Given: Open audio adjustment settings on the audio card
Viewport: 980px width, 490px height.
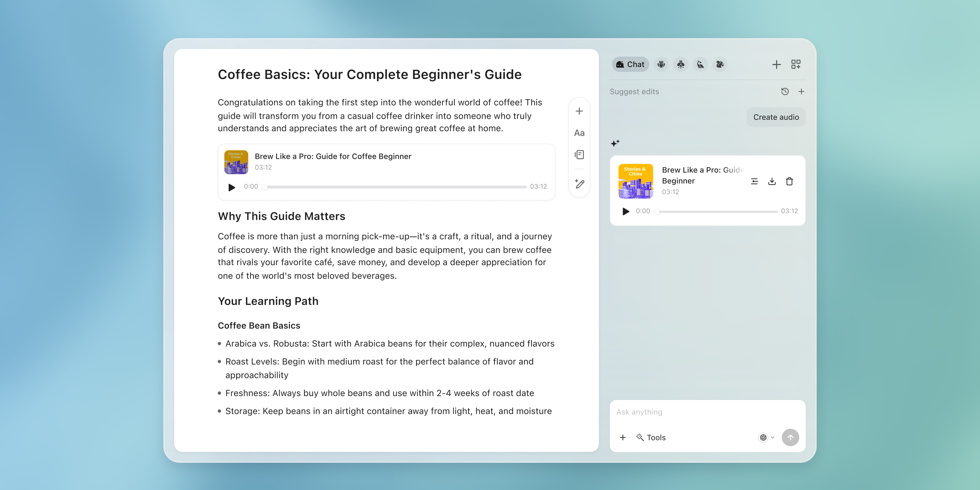Looking at the screenshot, I should point(754,181).
